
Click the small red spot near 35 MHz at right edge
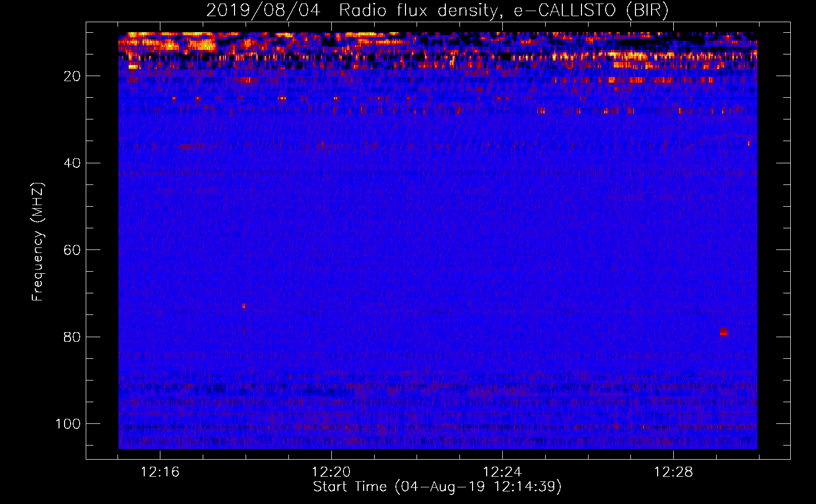tap(748, 144)
